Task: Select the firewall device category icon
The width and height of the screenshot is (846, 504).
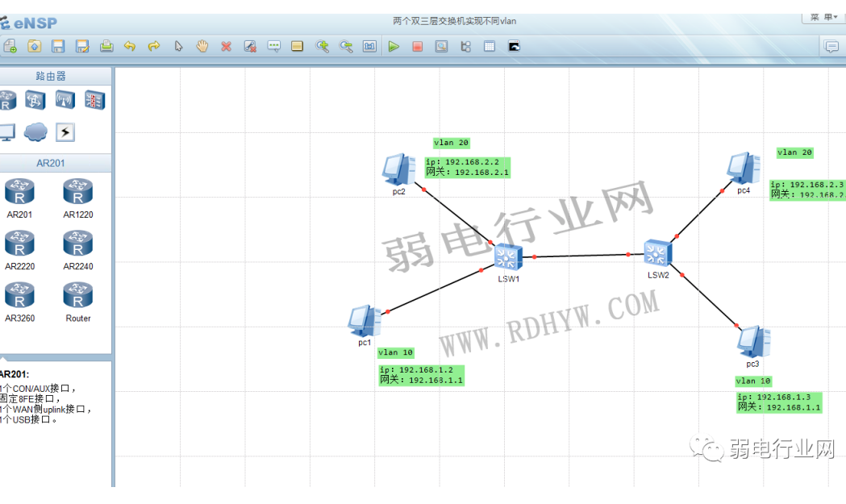Action: 95,101
